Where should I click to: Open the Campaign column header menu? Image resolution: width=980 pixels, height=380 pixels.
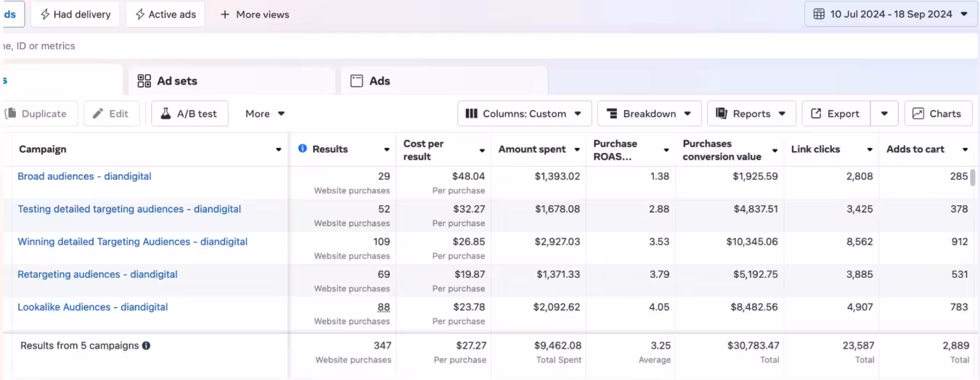[279, 149]
